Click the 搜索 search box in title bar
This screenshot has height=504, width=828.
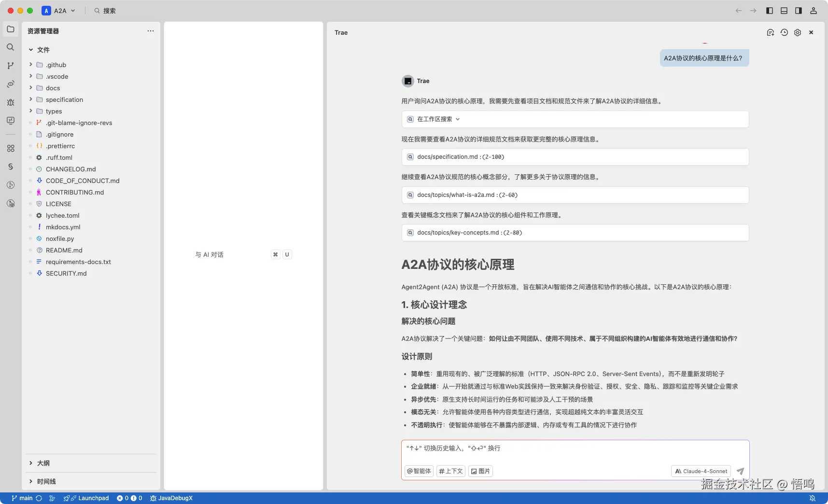click(105, 11)
